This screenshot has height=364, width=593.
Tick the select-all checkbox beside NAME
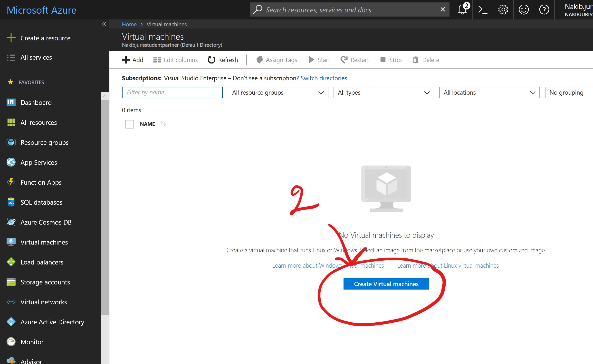point(130,124)
